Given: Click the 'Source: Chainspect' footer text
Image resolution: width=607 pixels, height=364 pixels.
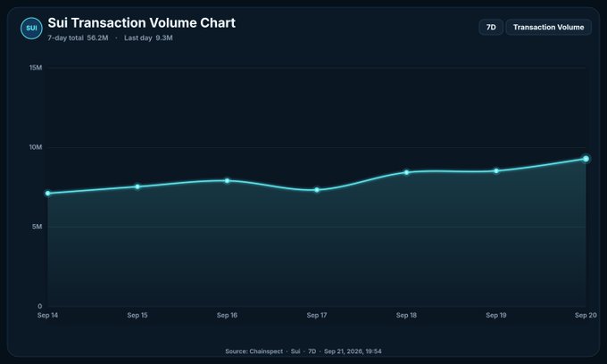Looking at the screenshot, I should click(x=254, y=352).
